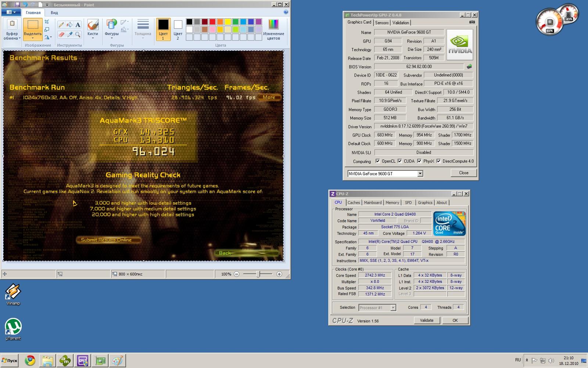Open the Mainboard tab in CPU-Z
Screen dimensions: 588x368
(x=373, y=202)
